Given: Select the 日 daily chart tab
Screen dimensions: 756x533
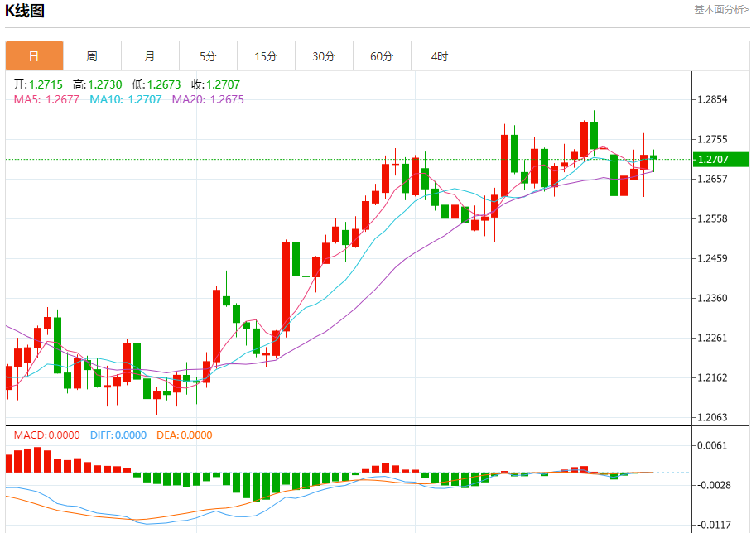Looking at the screenshot, I should click(x=34, y=56).
